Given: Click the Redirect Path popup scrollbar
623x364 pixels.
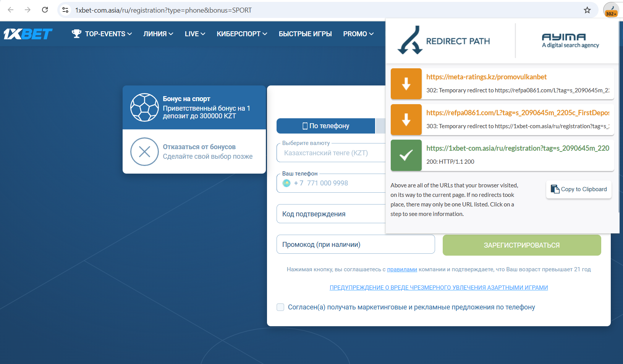Looking at the screenshot, I should click(x=618, y=116).
